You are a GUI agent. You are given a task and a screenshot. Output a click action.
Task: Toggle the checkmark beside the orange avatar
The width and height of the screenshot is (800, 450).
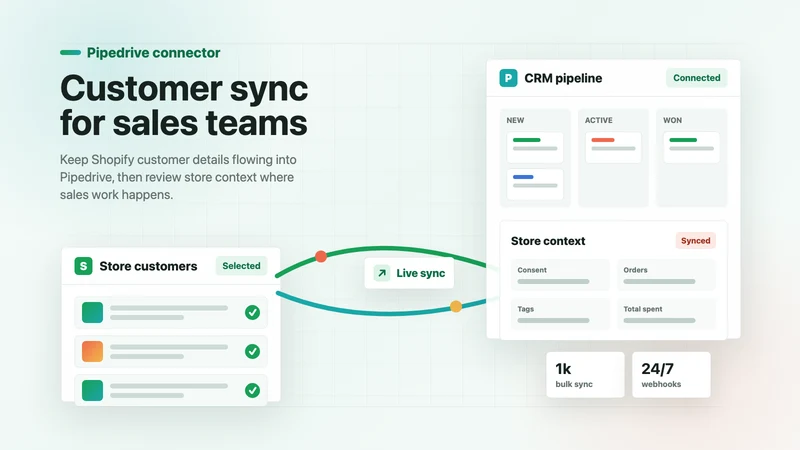(x=252, y=351)
